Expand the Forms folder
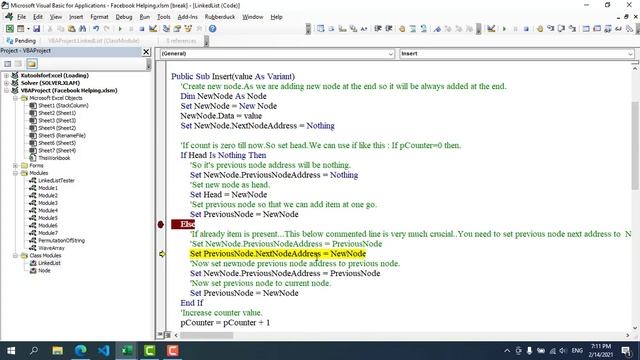 (x=15, y=165)
